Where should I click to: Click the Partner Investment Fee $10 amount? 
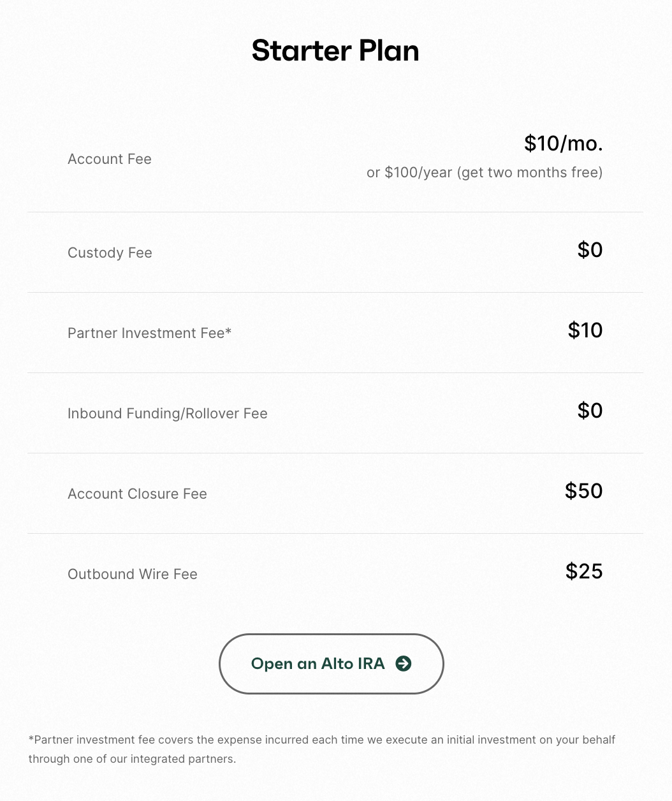pyautogui.click(x=585, y=330)
